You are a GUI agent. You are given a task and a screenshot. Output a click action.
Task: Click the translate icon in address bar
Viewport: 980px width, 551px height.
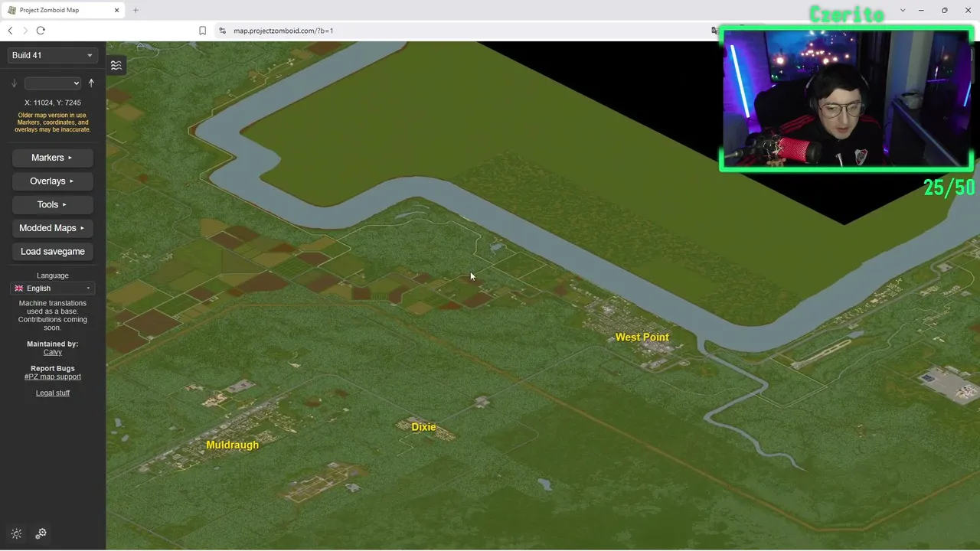point(714,31)
